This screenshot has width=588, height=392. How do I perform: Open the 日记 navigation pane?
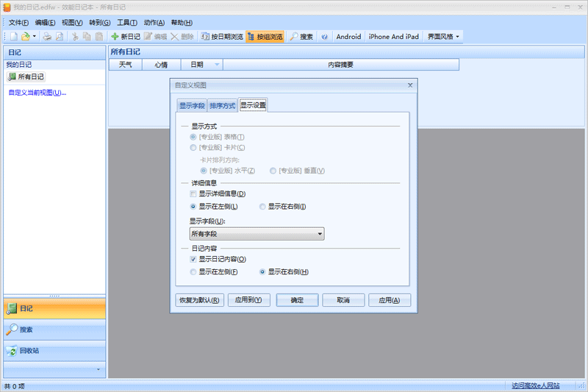coord(54,308)
